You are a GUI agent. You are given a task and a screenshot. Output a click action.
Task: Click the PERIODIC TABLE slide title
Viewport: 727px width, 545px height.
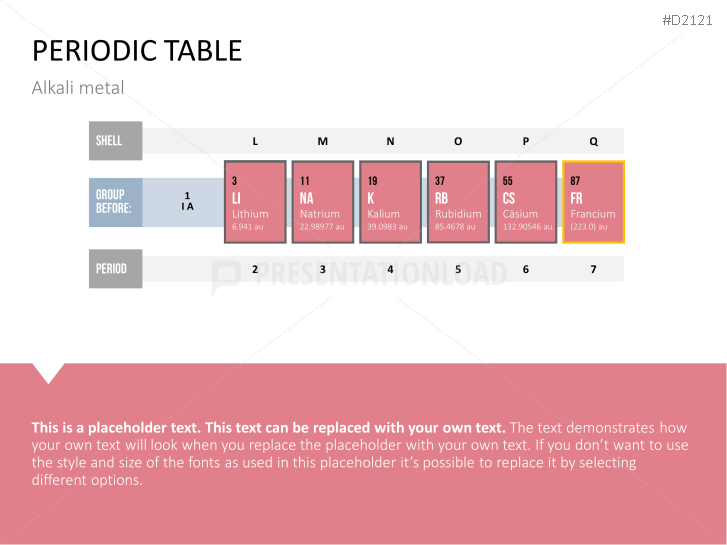point(138,50)
